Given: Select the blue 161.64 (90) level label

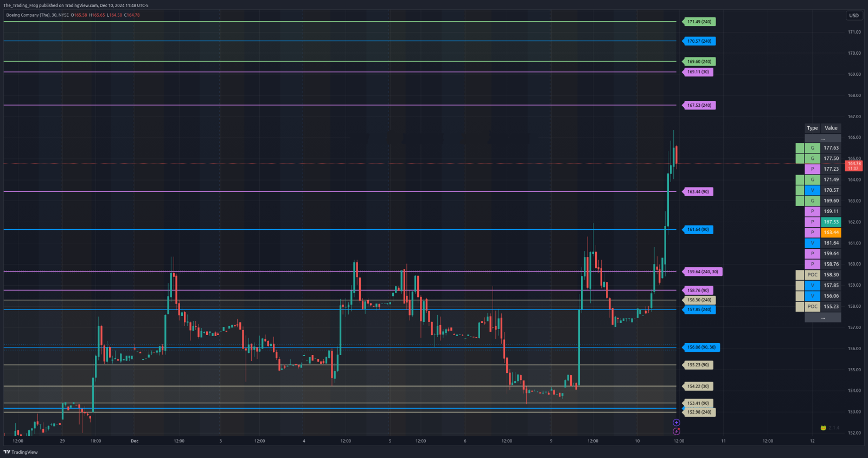Looking at the screenshot, I should pyautogui.click(x=698, y=230).
